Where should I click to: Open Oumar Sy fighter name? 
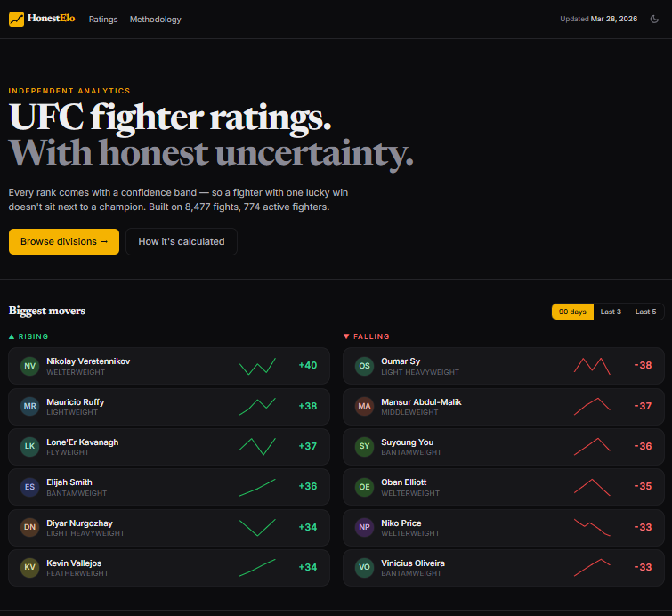[401, 361]
